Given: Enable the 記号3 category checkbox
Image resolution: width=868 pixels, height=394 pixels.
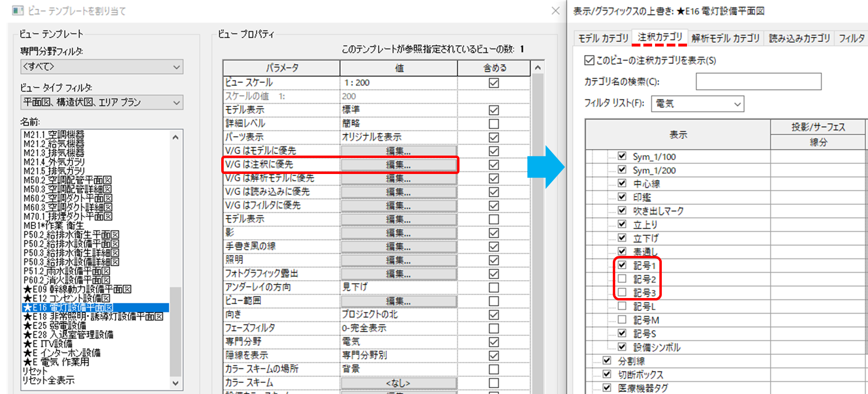Looking at the screenshot, I should coord(622,292).
